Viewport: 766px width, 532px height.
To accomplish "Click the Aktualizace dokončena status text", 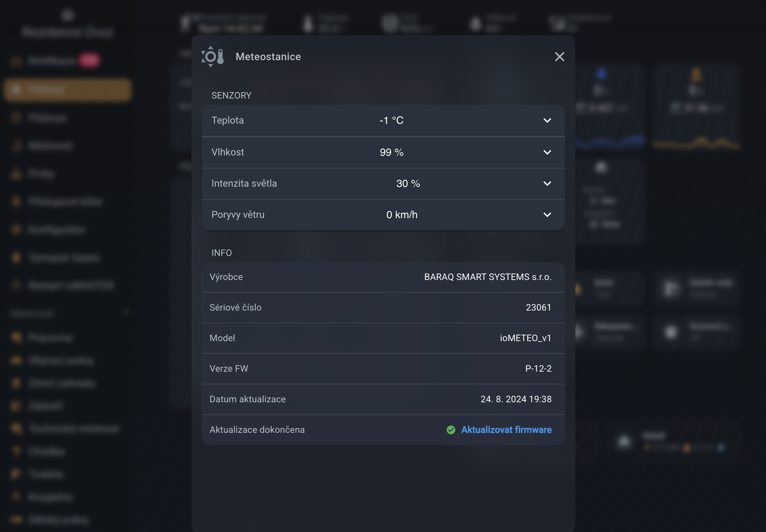I will [x=257, y=430].
